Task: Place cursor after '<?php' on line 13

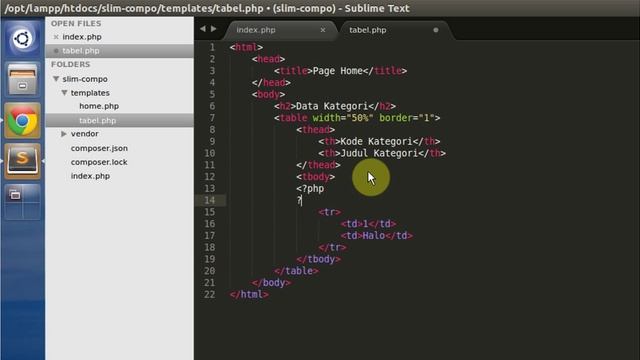Action: (325, 189)
